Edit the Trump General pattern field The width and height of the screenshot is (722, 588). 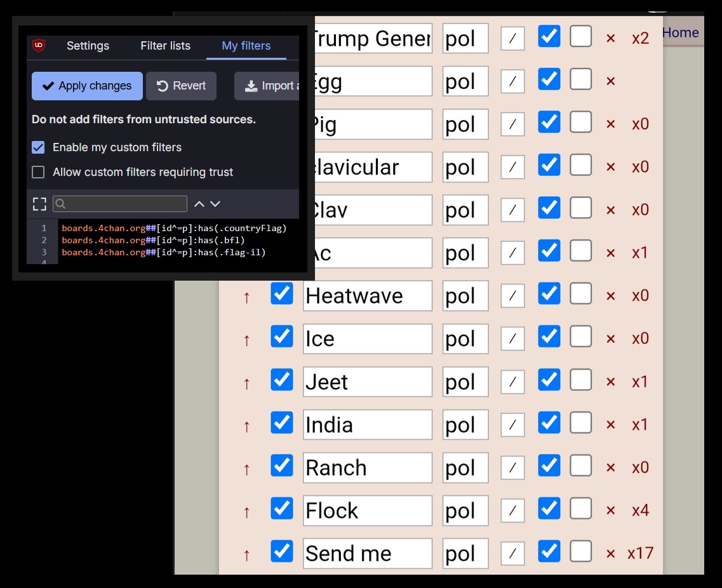(x=372, y=38)
